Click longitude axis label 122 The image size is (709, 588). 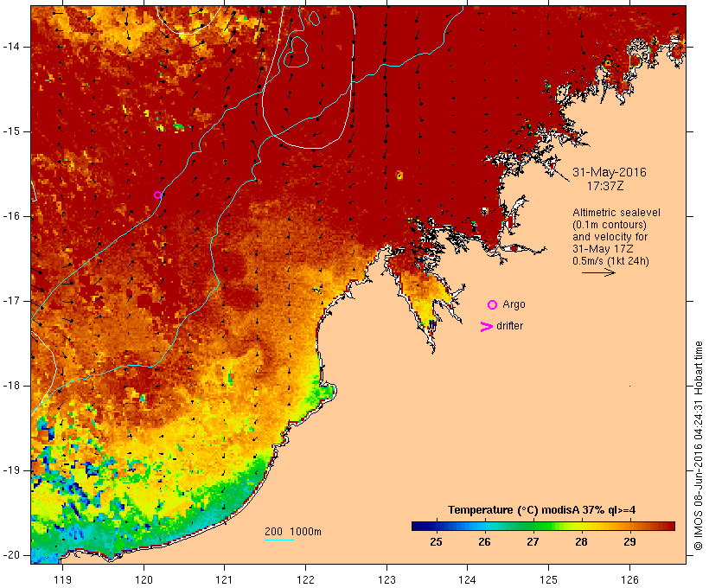coord(306,580)
